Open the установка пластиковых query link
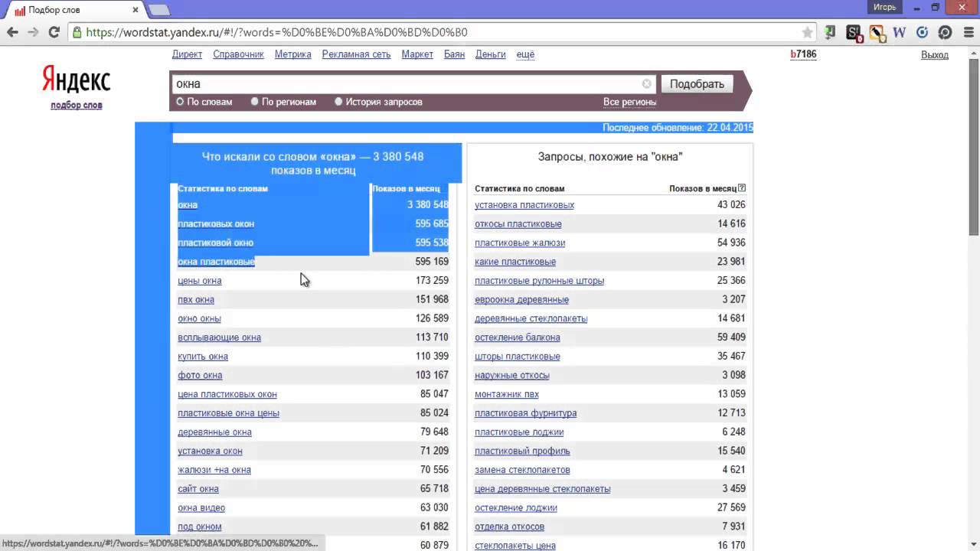This screenshot has height=551, width=980. (524, 204)
